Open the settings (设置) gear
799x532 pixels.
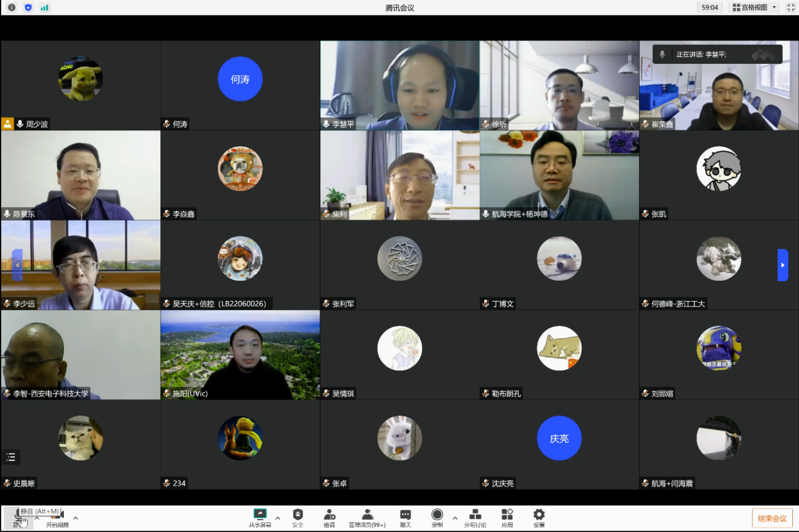(539, 517)
